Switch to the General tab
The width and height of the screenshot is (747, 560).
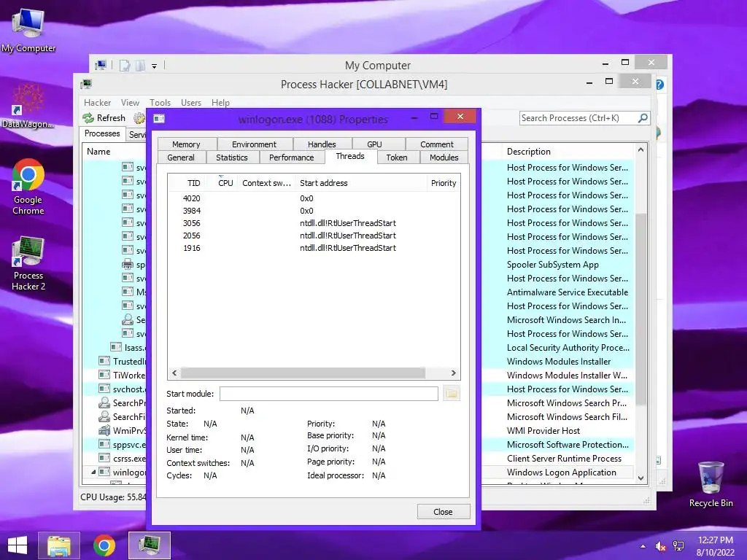181,157
